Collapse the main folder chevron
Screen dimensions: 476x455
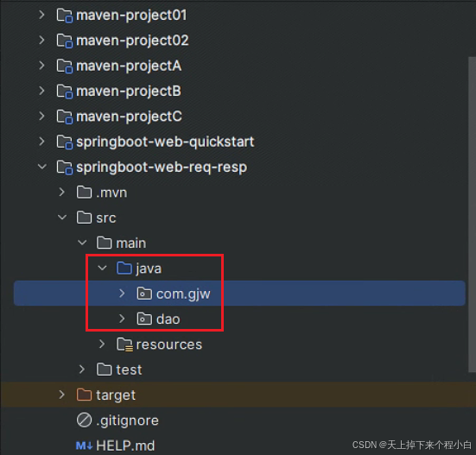(82, 243)
